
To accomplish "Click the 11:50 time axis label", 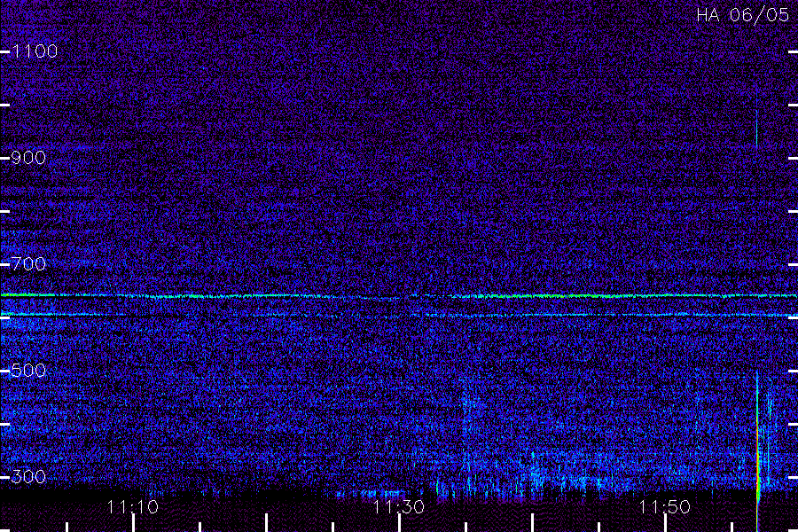I will pos(665,507).
